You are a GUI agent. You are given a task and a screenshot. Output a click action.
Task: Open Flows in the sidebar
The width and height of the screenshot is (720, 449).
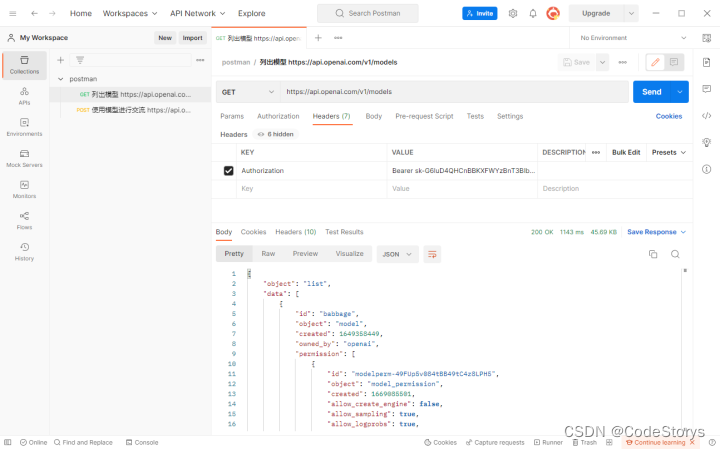24,221
